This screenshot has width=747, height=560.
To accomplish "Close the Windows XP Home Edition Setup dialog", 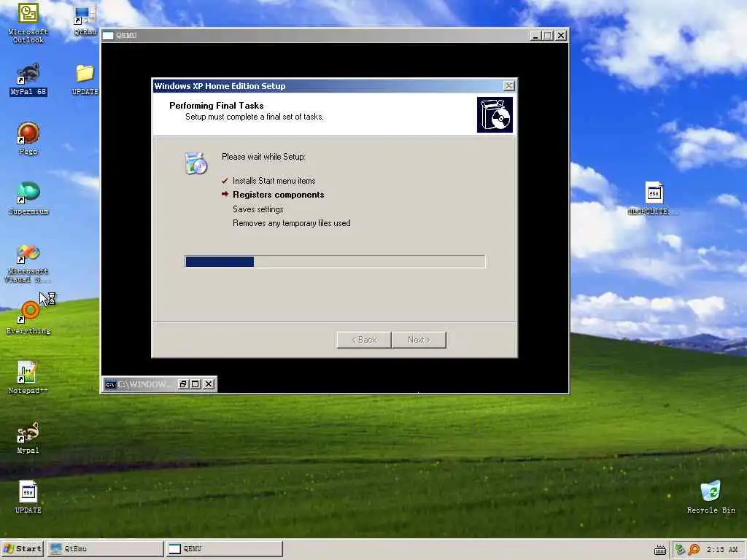I will click(508, 86).
